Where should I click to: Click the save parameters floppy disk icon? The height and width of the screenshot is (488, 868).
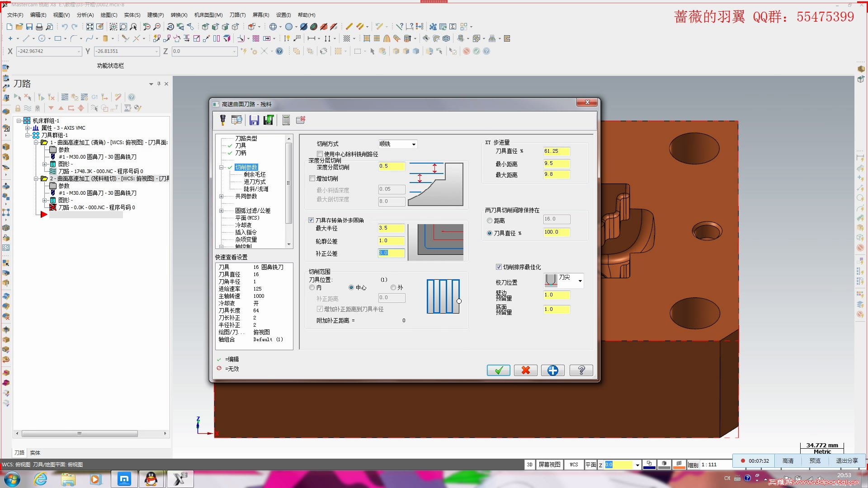tap(254, 120)
